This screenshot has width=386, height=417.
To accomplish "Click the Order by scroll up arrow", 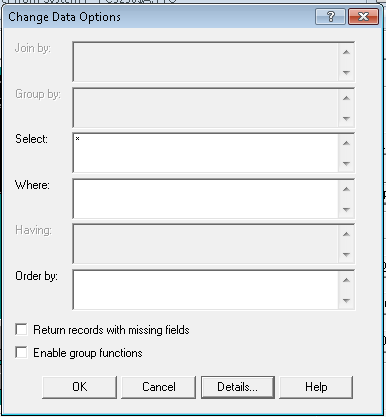I will [346, 280].
